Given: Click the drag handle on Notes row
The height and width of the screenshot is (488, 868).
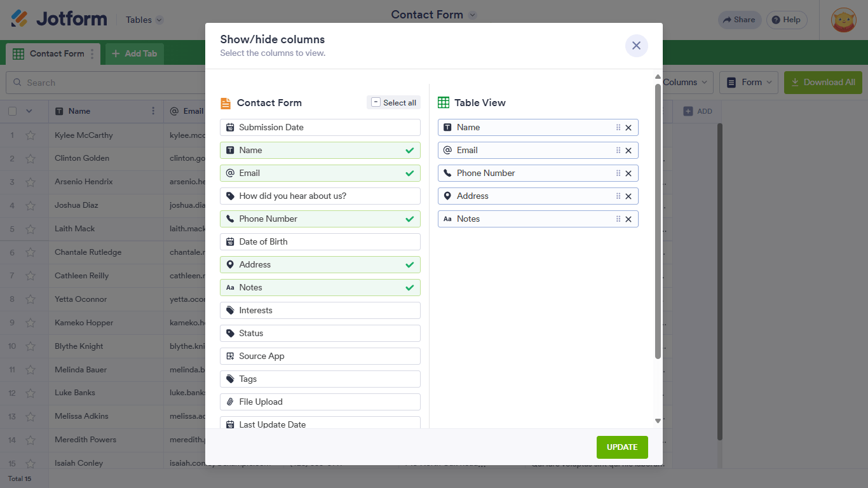Looking at the screenshot, I should (618, 219).
